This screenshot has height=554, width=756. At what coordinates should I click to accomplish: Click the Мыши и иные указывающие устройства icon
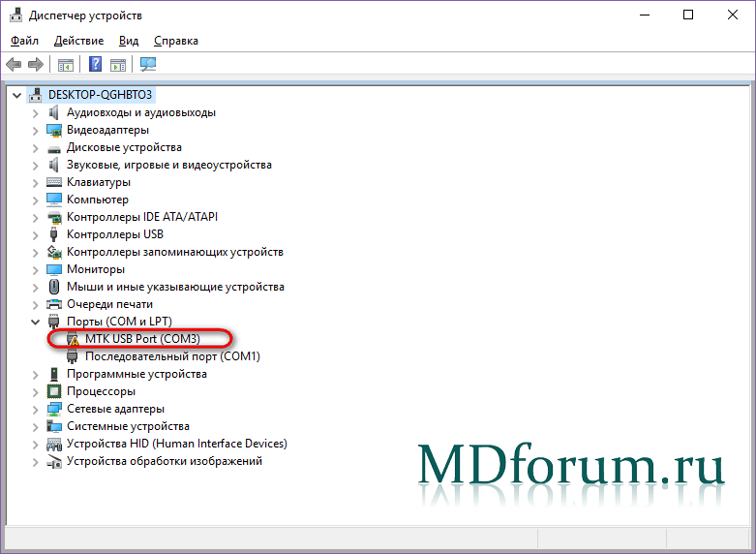(54, 287)
